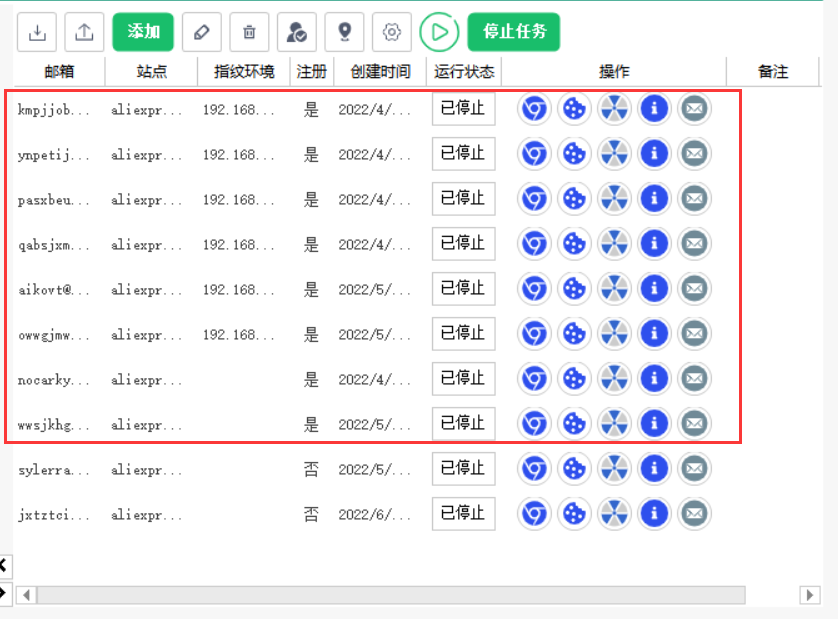Click the fan-shaped icon in jxtztci row
The image size is (838, 619).
click(615, 514)
